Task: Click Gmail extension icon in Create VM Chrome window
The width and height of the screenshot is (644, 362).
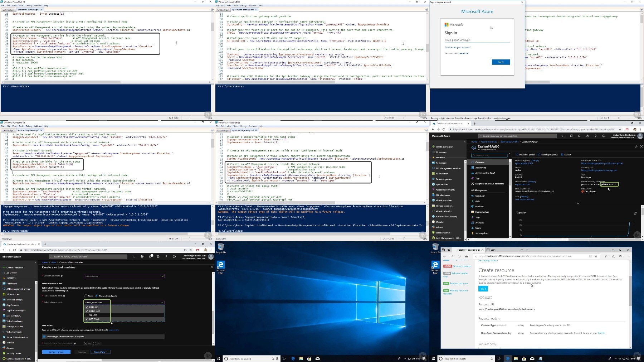Action: pos(197,250)
